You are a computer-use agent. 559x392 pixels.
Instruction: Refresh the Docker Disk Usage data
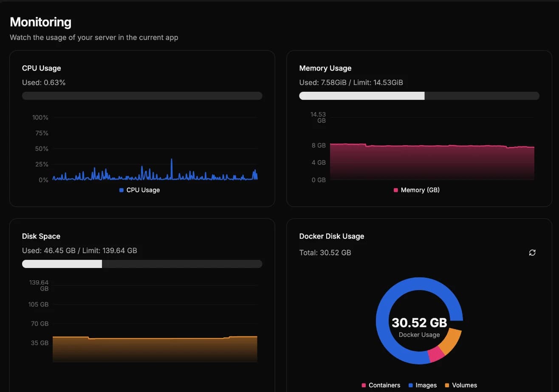click(532, 253)
